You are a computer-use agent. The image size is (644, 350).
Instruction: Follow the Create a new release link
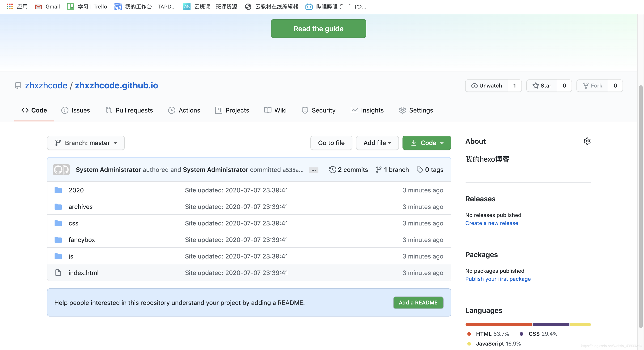click(491, 223)
